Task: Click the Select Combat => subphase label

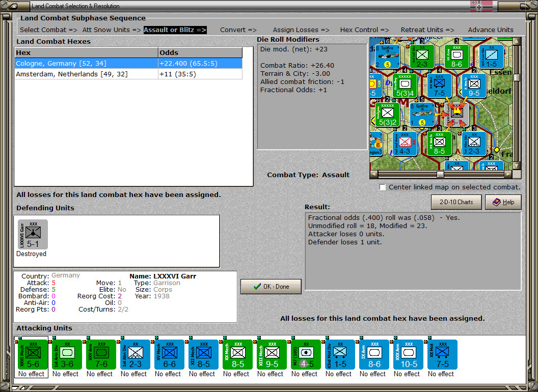Action: click(x=48, y=30)
